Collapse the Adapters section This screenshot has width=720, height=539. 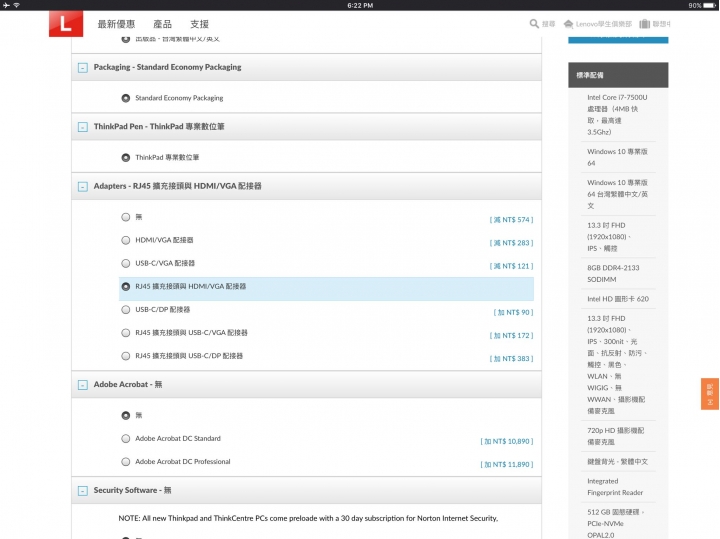coord(83,187)
